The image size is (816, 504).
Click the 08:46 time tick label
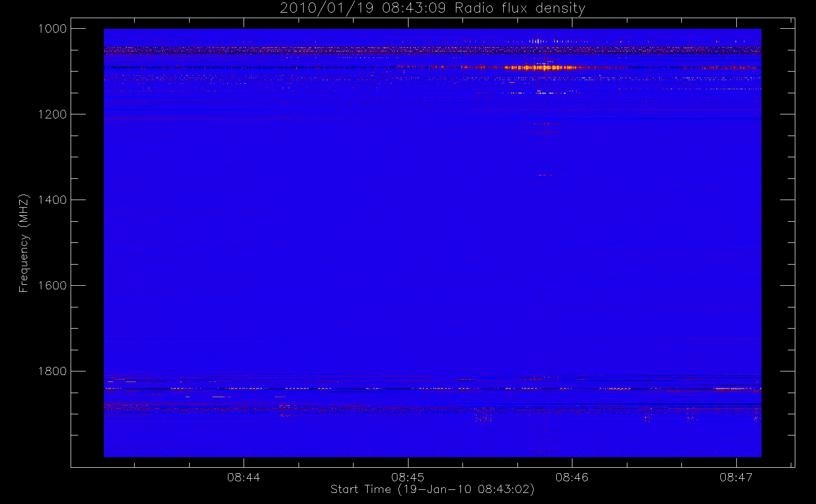572,477
